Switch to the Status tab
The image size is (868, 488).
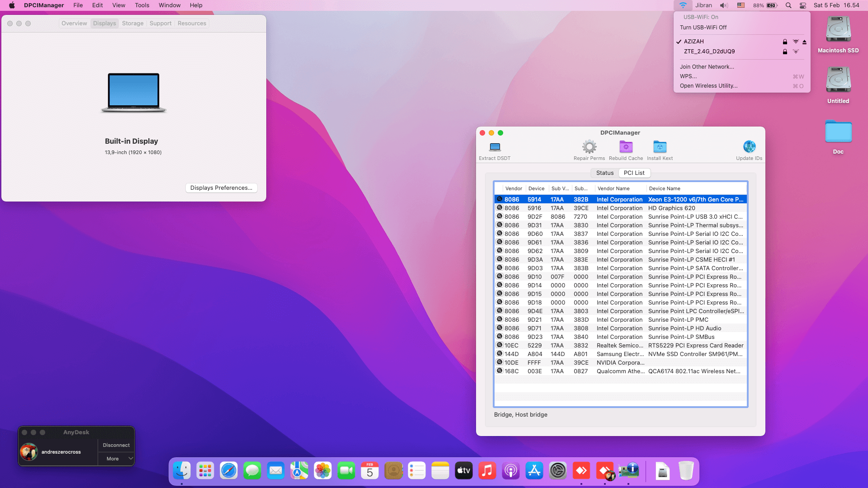(x=604, y=173)
